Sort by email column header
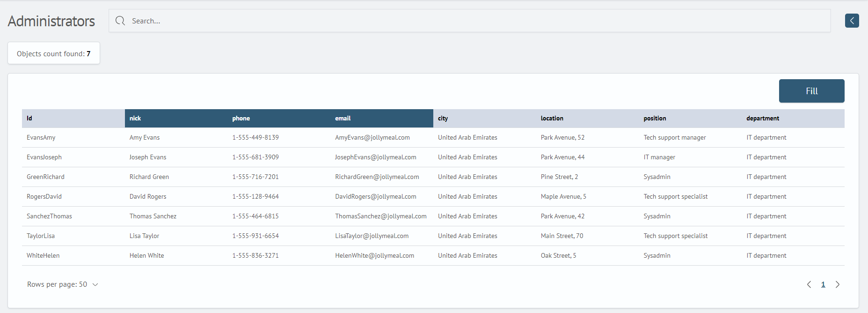Screen dimensions: 868x313 click(382, 118)
